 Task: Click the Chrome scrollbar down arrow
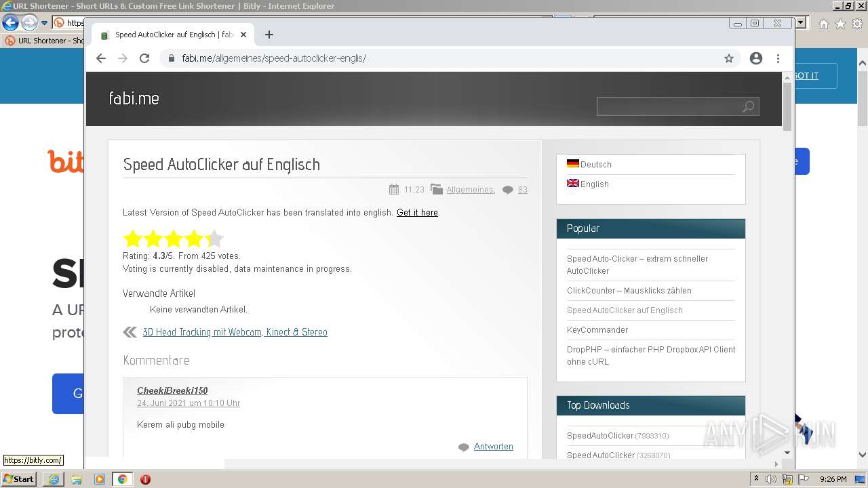point(787,453)
